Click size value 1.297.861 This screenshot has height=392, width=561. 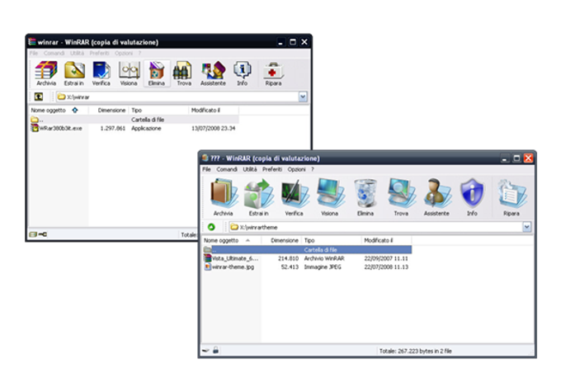point(113,128)
